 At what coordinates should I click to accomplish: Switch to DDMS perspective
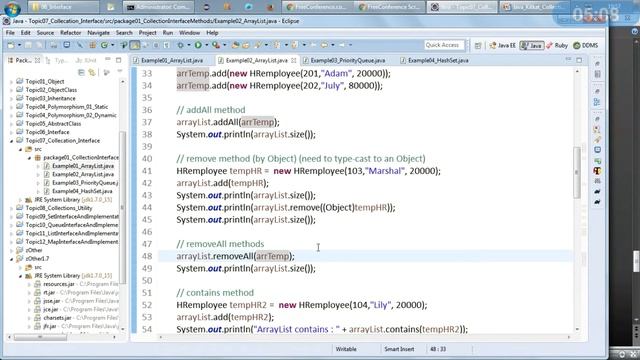(x=586, y=45)
